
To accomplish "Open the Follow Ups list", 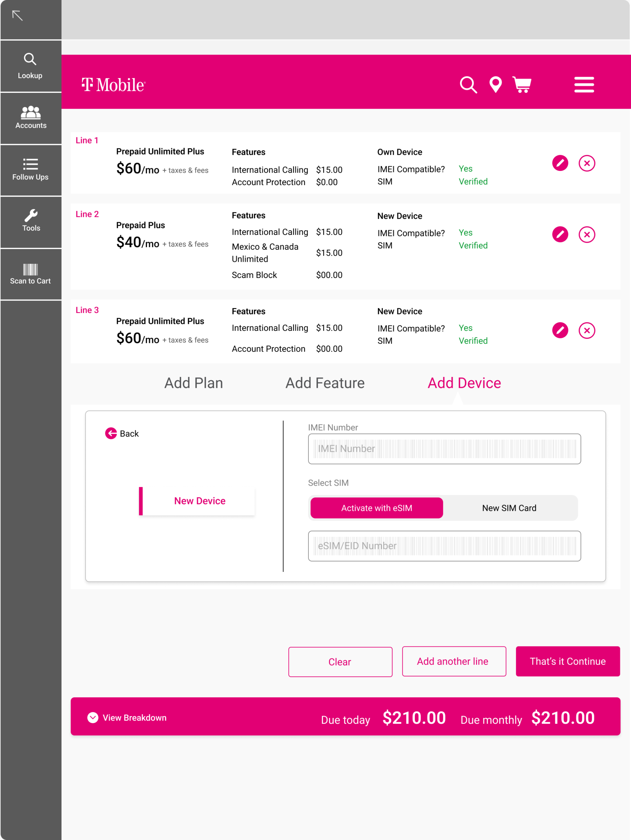I will [31, 169].
